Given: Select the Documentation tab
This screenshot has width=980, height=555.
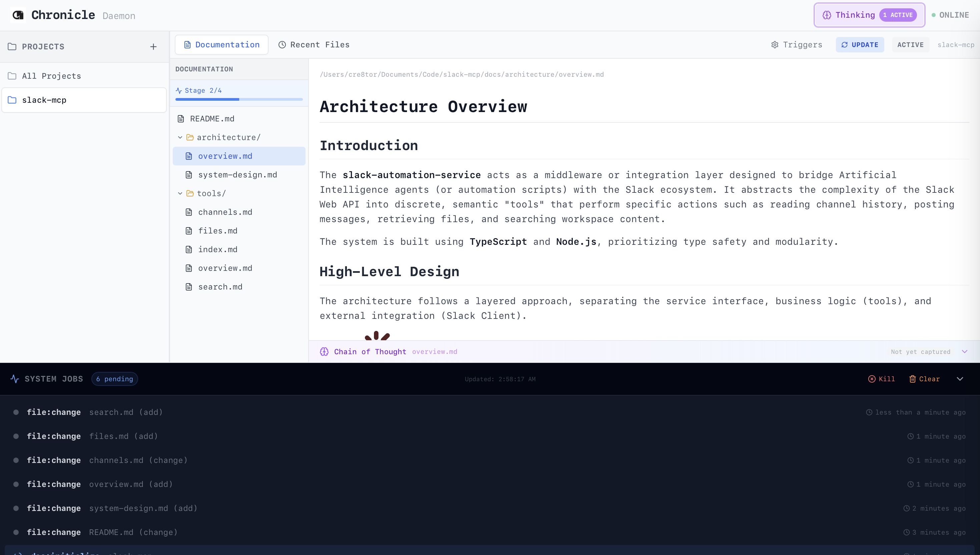Looking at the screenshot, I should (221, 45).
